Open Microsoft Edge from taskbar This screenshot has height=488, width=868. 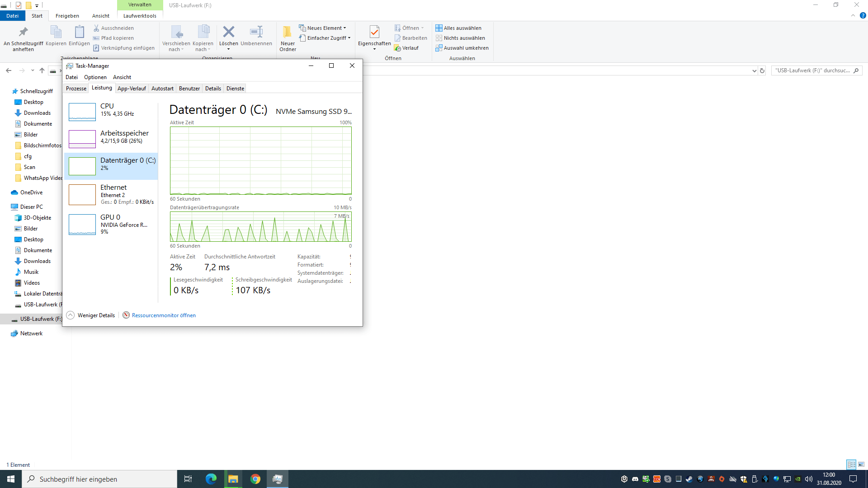[x=211, y=479]
